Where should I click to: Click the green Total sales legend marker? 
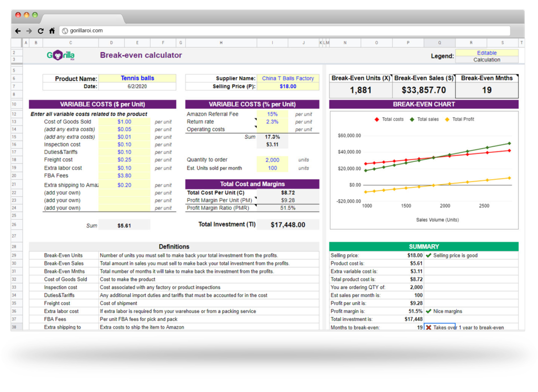click(412, 119)
